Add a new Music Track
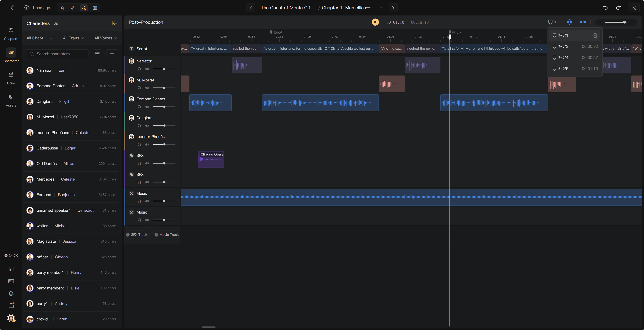 point(167,235)
